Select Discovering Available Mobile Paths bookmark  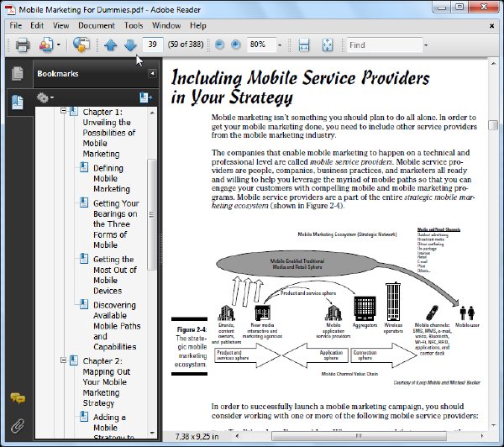coord(117,326)
